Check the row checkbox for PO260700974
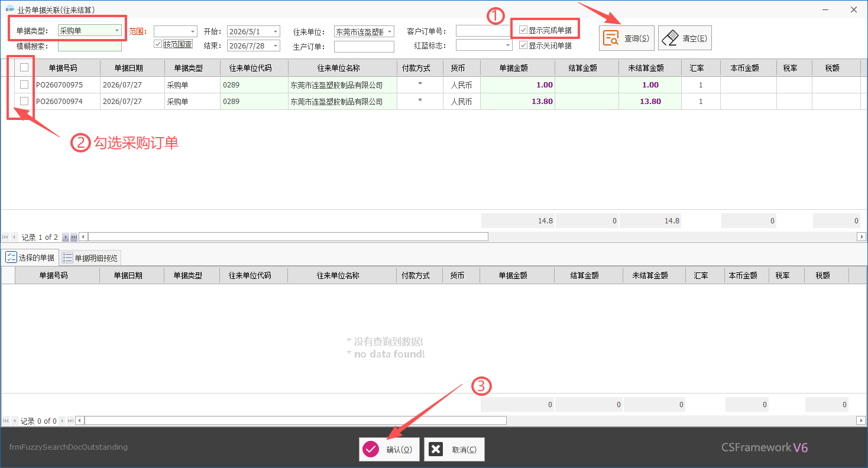 [24, 101]
